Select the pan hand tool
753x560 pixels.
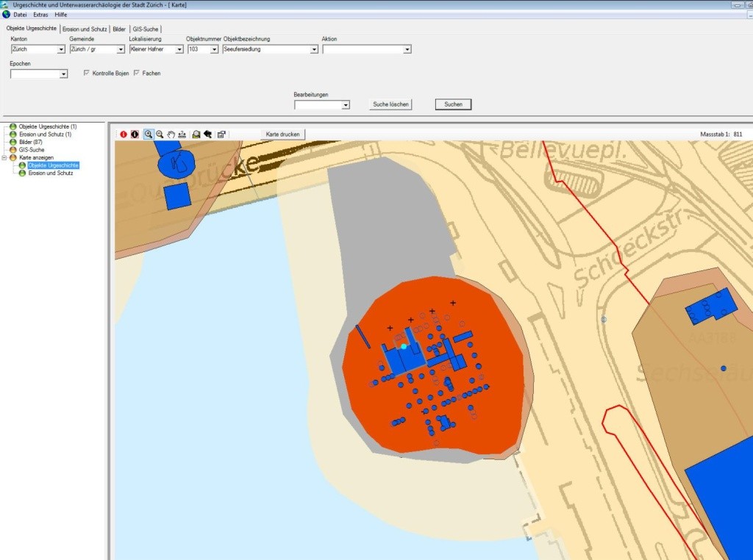(171, 134)
